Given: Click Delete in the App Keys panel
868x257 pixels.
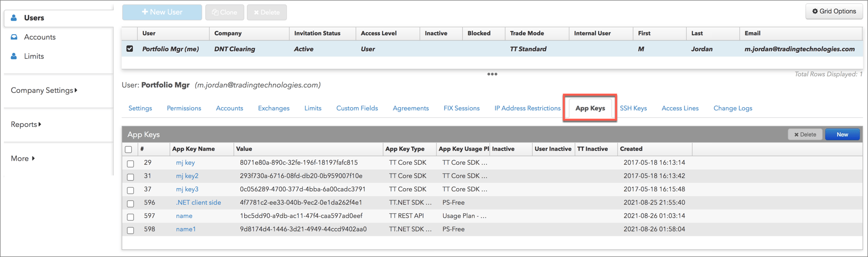Looking at the screenshot, I should (x=805, y=134).
